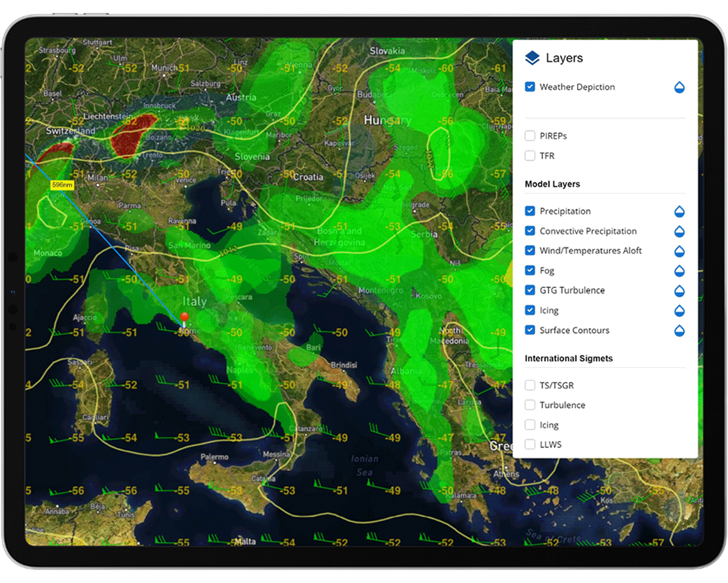Open the Fog layer opacity droplet
The width and height of the screenshot is (728, 583).
click(679, 270)
